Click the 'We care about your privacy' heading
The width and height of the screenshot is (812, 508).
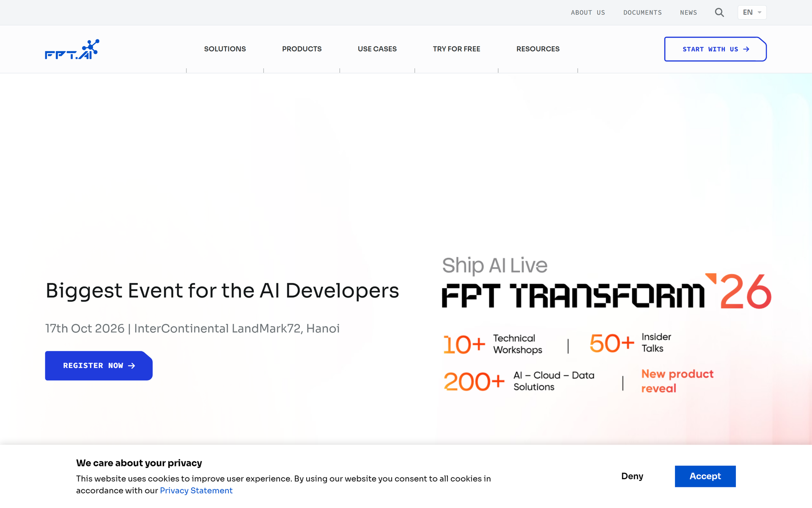point(139,463)
